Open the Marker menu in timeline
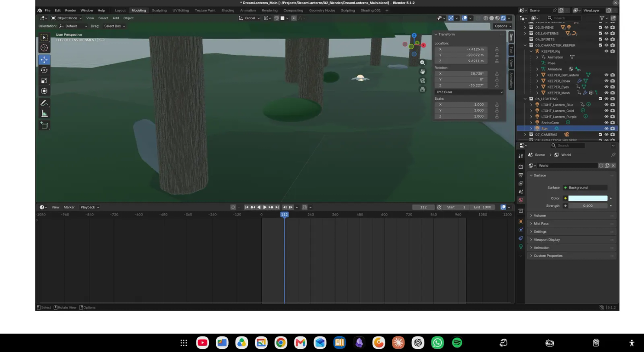644x352 pixels. (x=69, y=207)
